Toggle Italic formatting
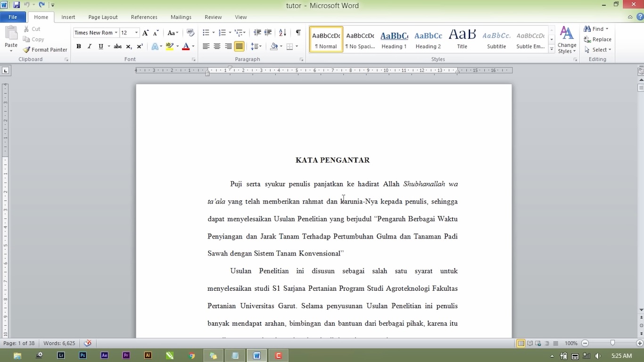Image resolution: width=644 pixels, height=362 pixels. tap(90, 46)
